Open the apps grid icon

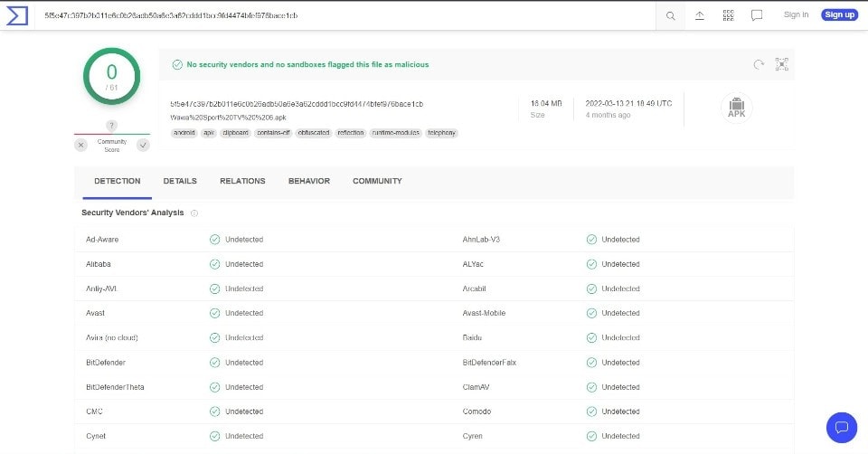729,15
